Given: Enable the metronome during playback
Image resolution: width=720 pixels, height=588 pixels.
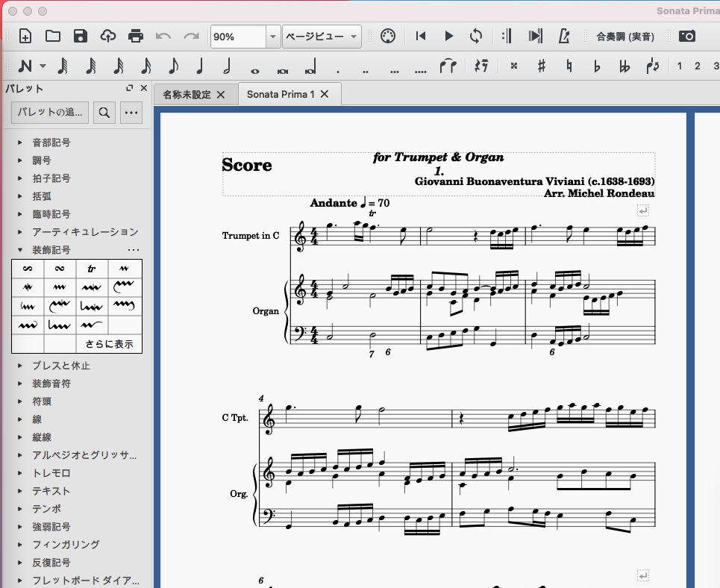Looking at the screenshot, I should (563, 36).
